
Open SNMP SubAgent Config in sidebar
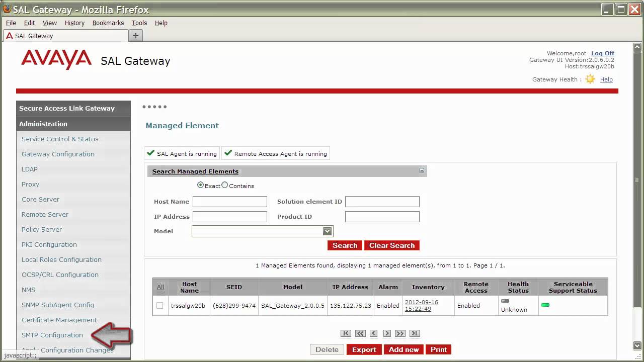click(x=58, y=305)
